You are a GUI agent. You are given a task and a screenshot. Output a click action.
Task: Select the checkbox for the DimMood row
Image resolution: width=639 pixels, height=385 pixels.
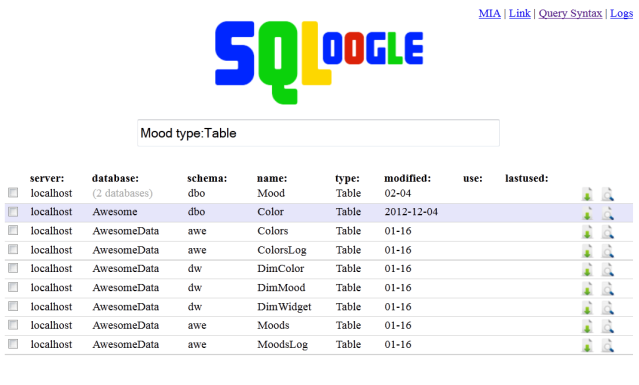[13, 287]
